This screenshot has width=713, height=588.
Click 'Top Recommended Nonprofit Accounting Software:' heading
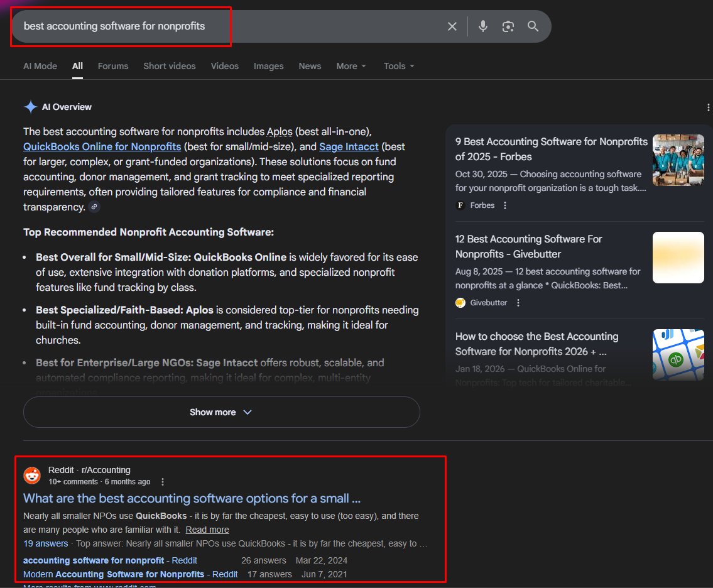pos(148,232)
